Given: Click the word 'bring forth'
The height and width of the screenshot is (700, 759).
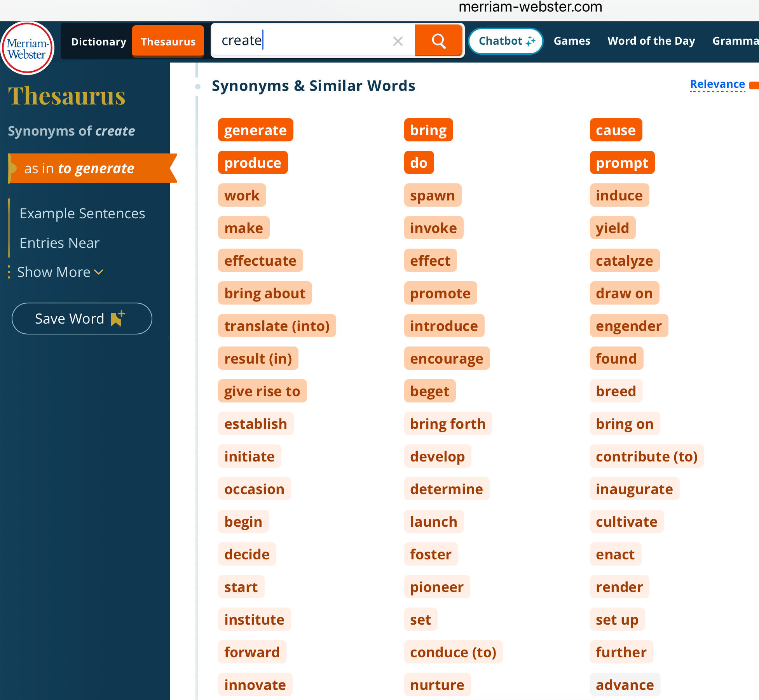Looking at the screenshot, I should (448, 423).
